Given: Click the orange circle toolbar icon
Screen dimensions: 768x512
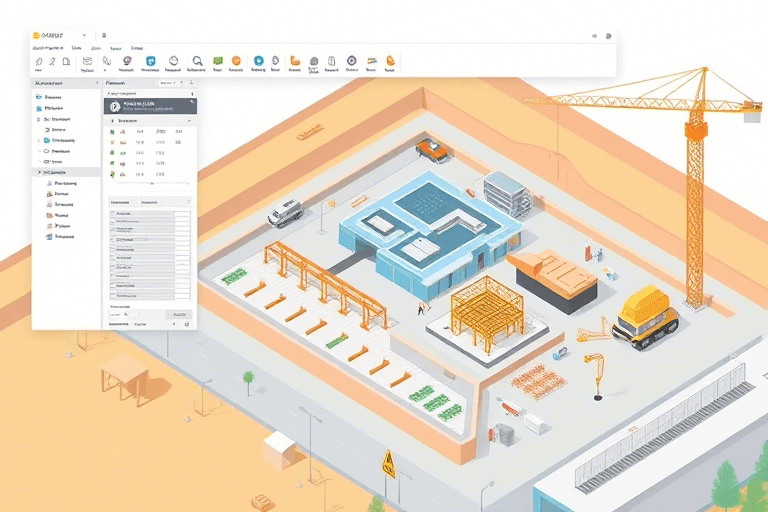Looking at the screenshot, I should coord(236,61).
